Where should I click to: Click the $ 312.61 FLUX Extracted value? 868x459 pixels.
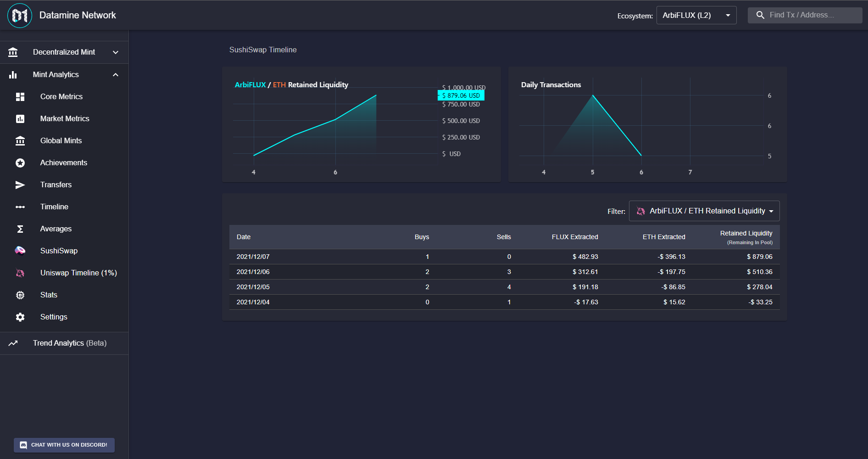585,272
